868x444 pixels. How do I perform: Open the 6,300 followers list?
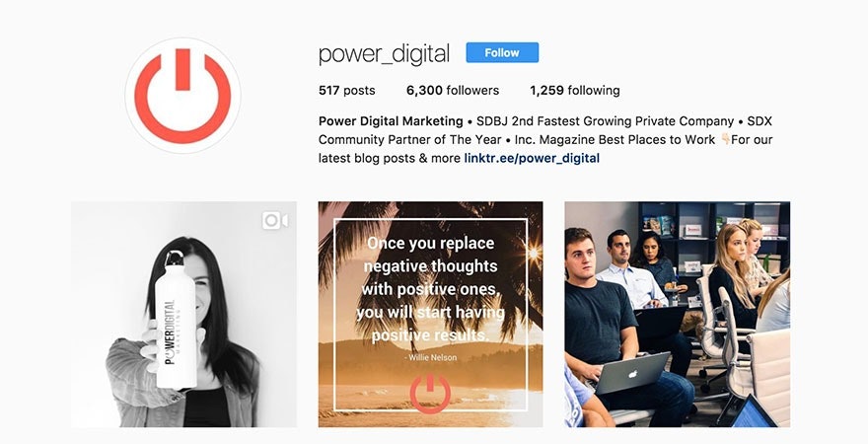point(453,90)
